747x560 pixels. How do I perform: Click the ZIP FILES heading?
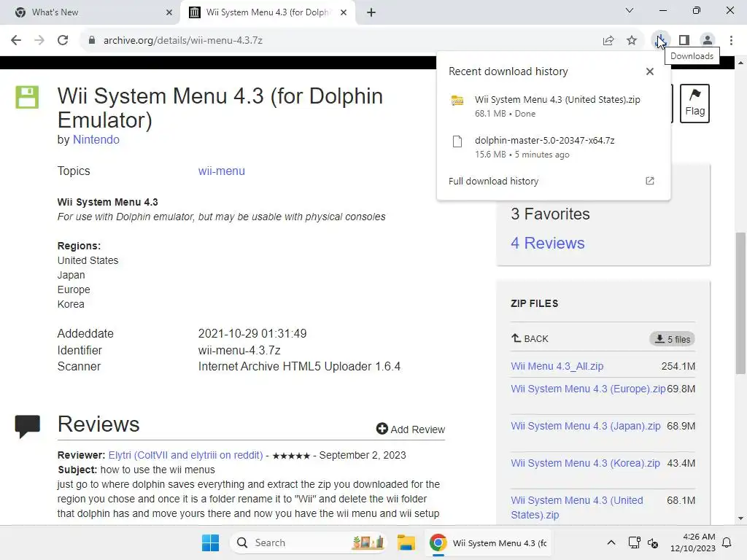[x=535, y=303]
